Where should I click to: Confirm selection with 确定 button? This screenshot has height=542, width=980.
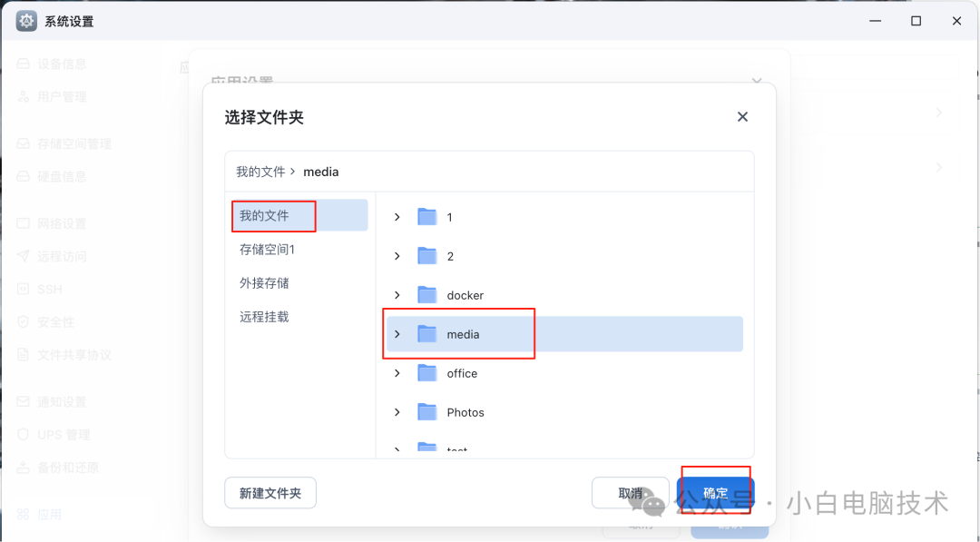coord(715,493)
